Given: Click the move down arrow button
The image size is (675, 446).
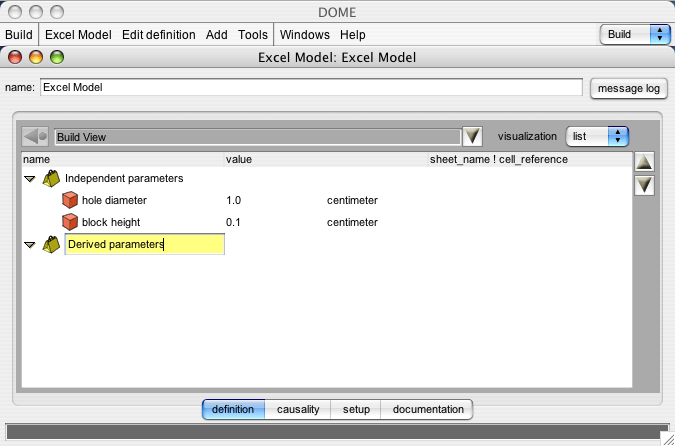Looking at the screenshot, I should point(644,186).
